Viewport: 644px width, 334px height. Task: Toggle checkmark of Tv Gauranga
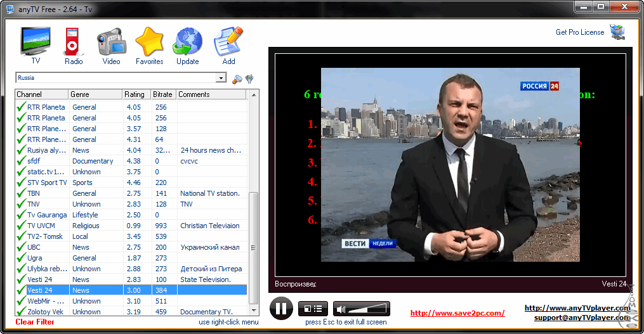[21, 215]
